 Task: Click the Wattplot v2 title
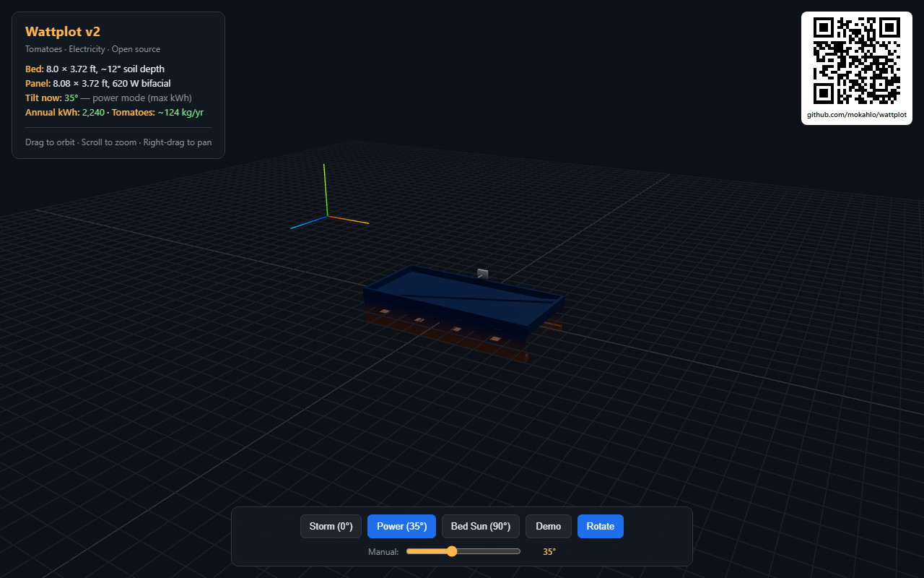[x=63, y=32]
